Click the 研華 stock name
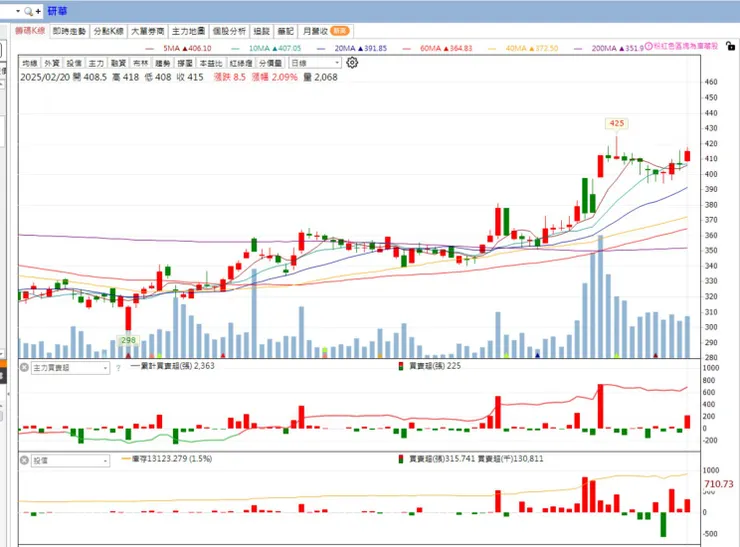 (57, 11)
